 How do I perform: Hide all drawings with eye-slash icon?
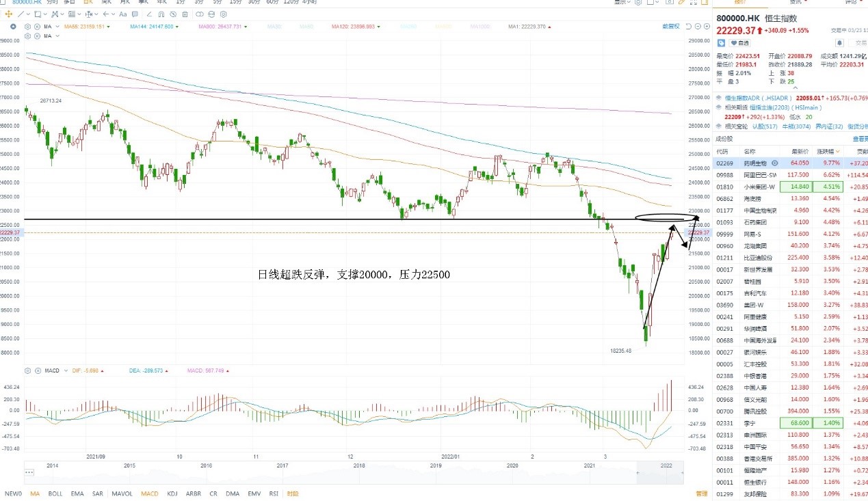[172, 14]
